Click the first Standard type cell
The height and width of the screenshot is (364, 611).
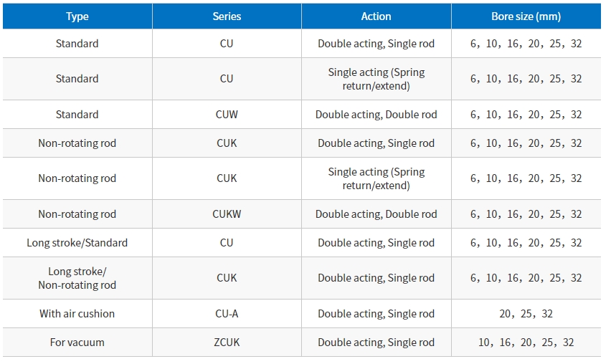(77, 44)
